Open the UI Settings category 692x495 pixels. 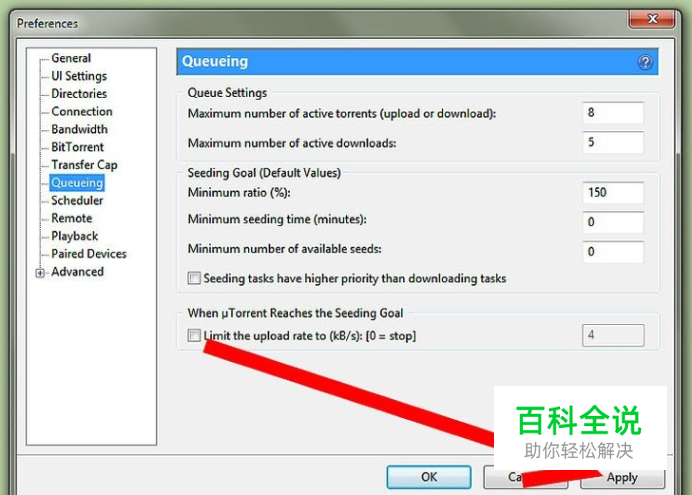tap(79, 76)
